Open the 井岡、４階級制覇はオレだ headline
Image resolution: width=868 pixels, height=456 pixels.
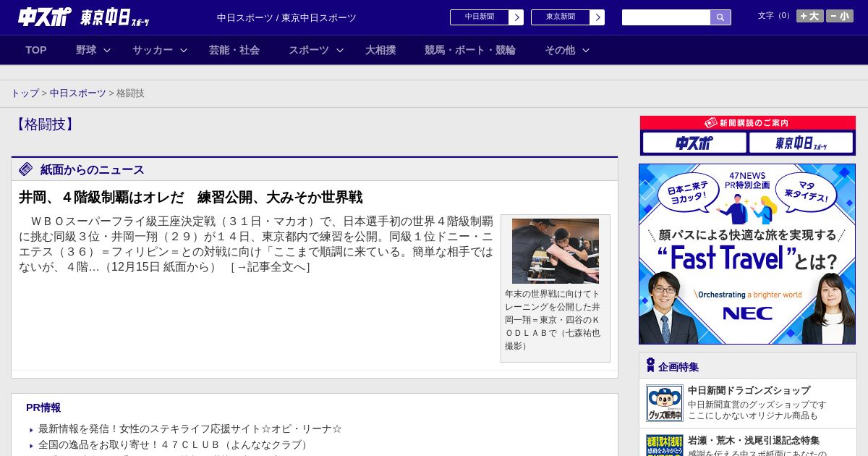[x=191, y=197]
